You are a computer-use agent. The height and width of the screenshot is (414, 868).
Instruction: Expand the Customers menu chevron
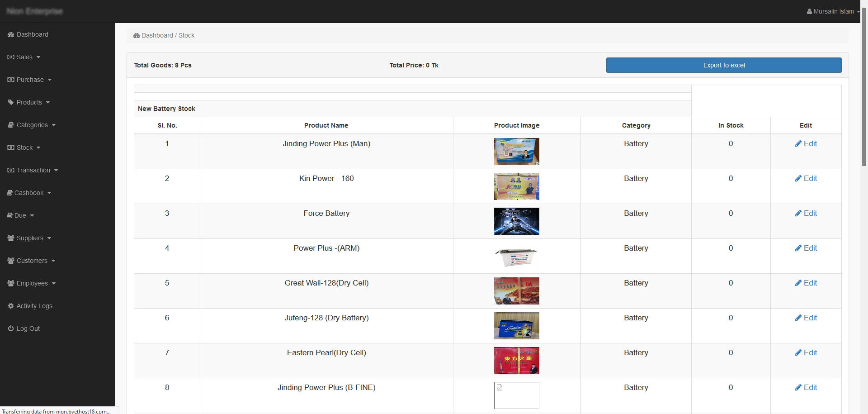tap(54, 261)
